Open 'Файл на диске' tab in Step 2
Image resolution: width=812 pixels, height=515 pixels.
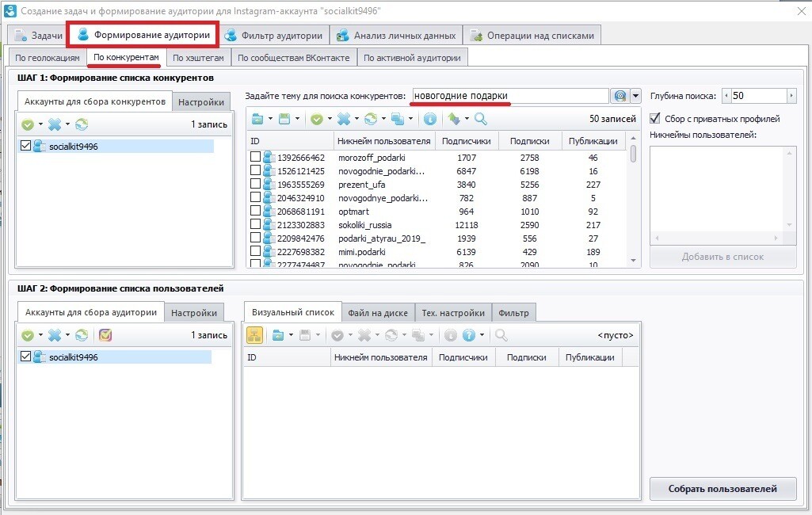[378, 313]
